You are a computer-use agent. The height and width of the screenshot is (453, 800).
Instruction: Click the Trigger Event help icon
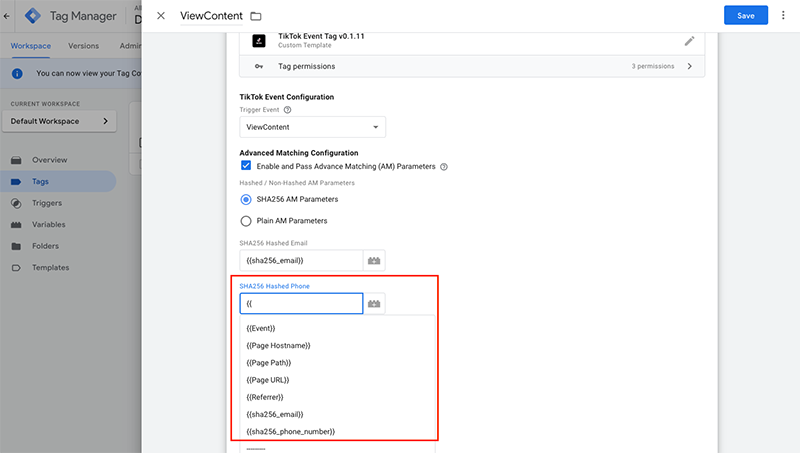[288, 110]
